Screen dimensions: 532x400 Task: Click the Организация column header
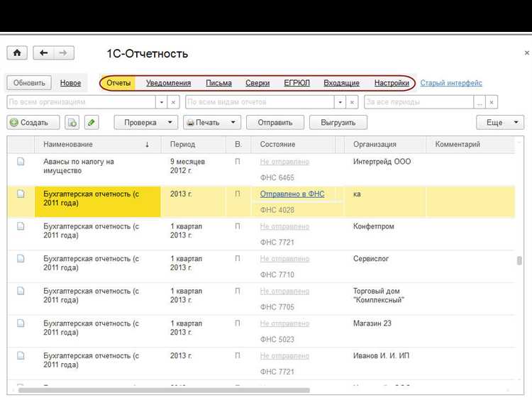tap(384, 145)
